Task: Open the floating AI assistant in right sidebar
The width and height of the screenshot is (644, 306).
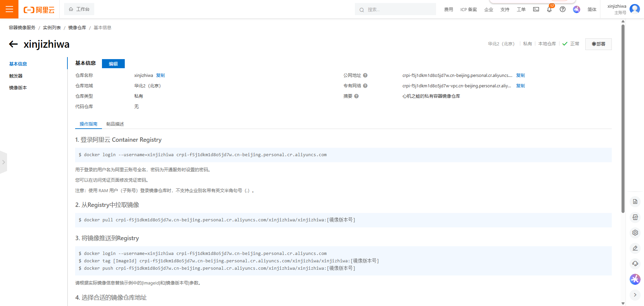Action: click(x=635, y=279)
